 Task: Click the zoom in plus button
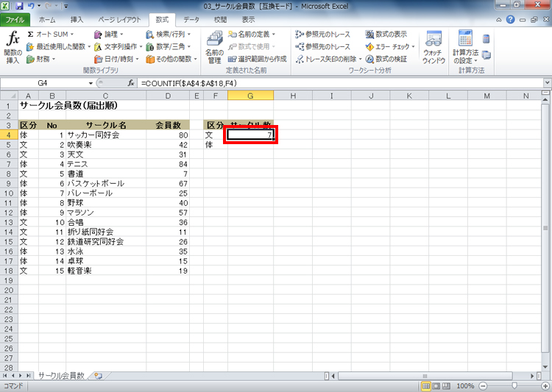click(545, 386)
